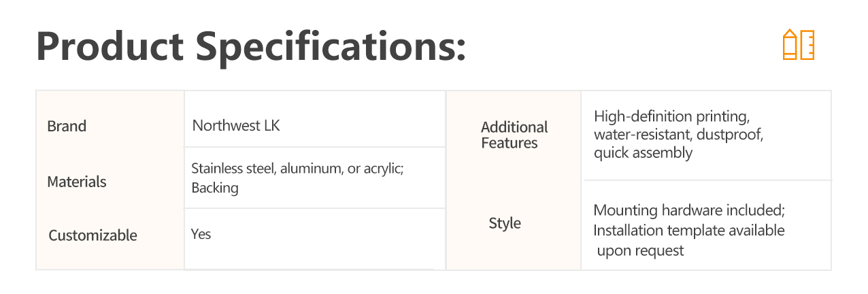
Task: Click the quick assembly text
Action: click(x=643, y=153)
